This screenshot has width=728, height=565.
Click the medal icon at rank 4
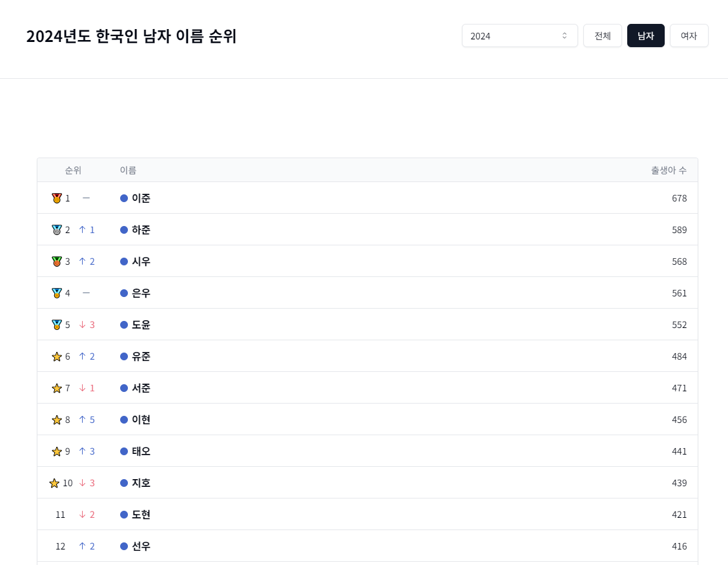tap(57, 293)
